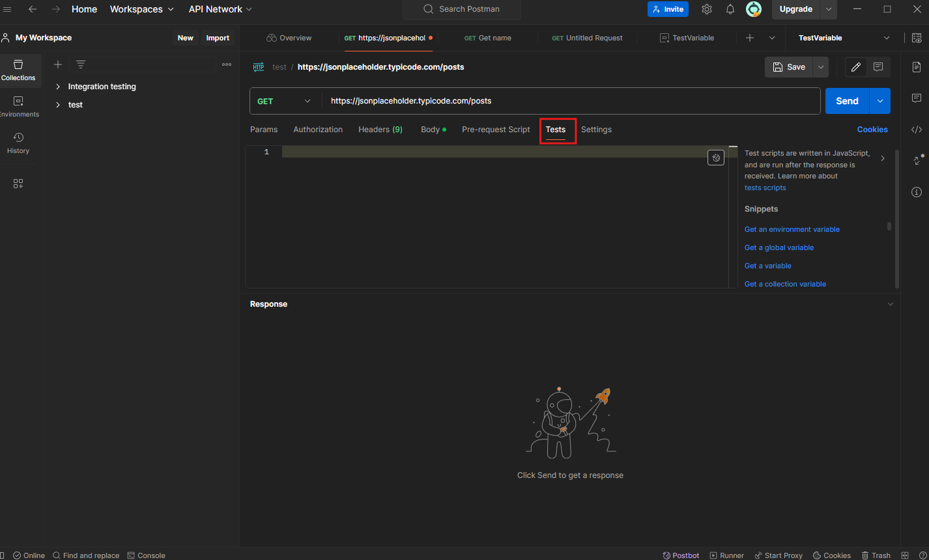The image size is (929, 560).
Task: Click the Search Postman field
Action: click(461, 9)
